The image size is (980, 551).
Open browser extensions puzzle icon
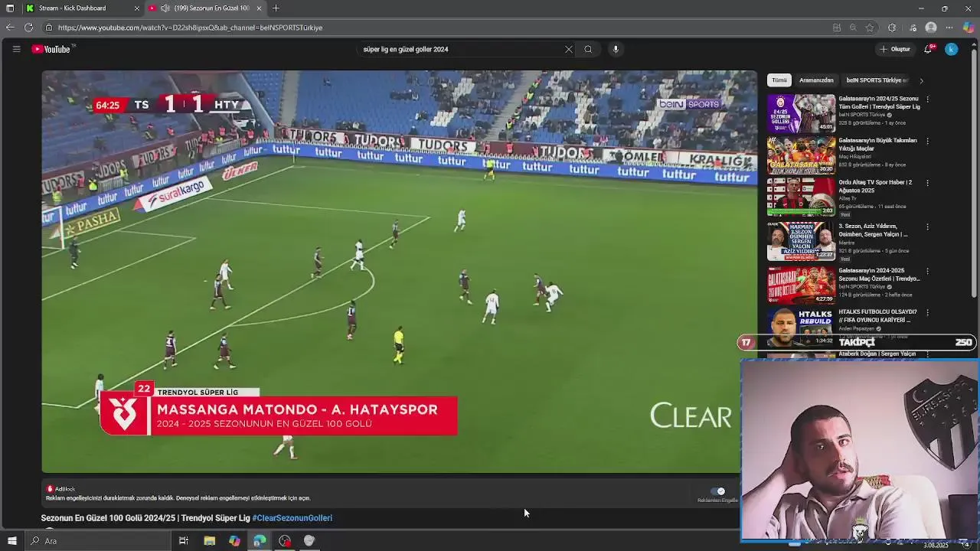(x=892, y=28)
